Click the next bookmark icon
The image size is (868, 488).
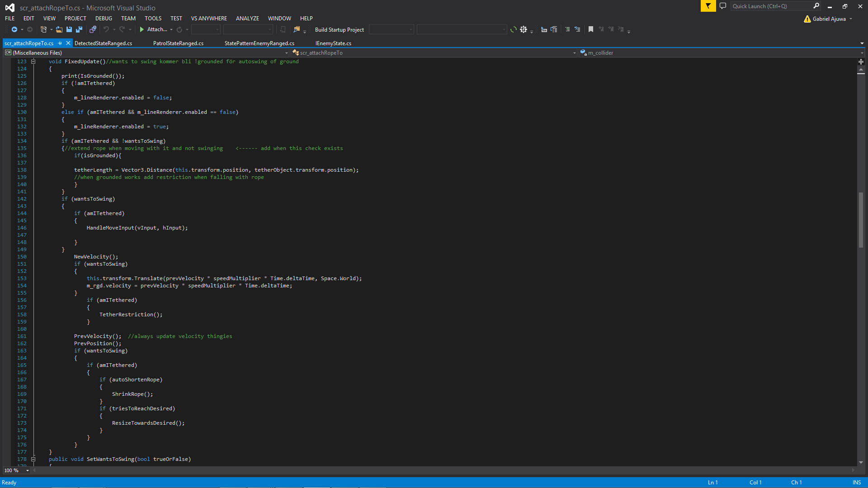[x=611, y=29]
